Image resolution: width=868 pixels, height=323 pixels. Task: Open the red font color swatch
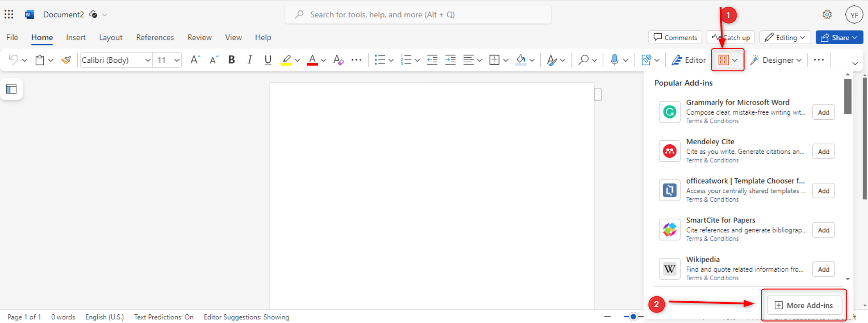coord(312,60)
